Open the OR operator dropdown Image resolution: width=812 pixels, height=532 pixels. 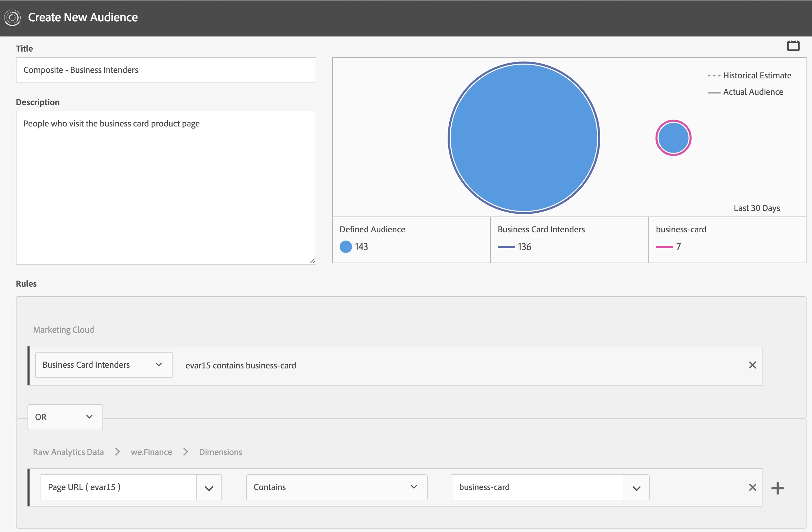point(65,417)
